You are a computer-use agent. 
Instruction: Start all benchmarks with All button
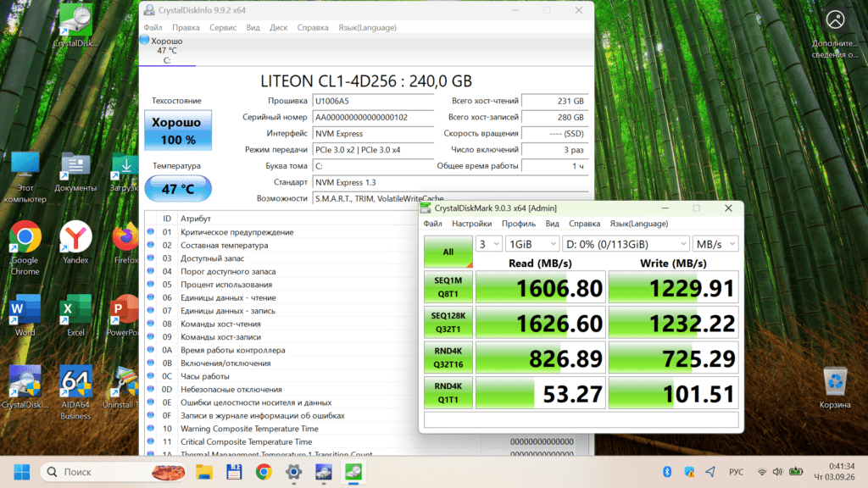pos(448,252)
